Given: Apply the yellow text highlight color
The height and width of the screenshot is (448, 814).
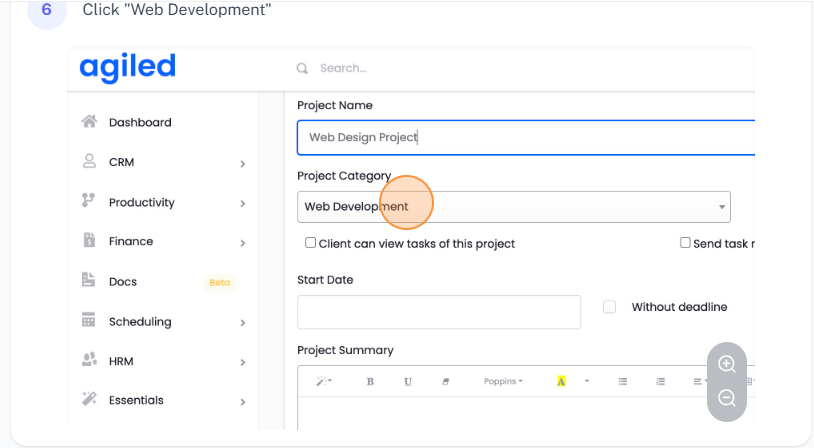Looking at the screenshot, I should coord(561,381).
